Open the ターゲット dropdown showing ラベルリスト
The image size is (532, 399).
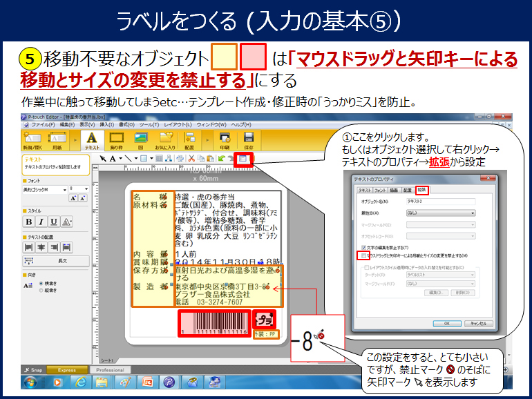[x=441, y=275]
